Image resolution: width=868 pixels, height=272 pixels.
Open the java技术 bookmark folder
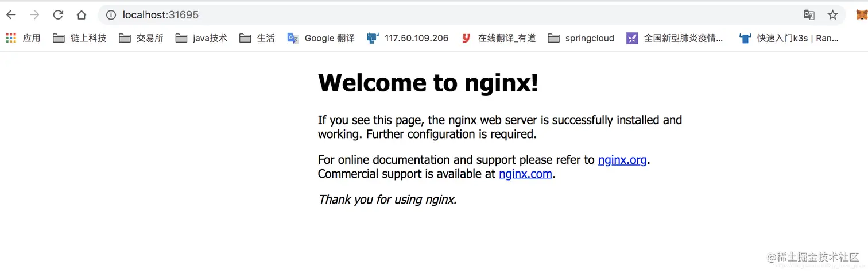[201, 38]
